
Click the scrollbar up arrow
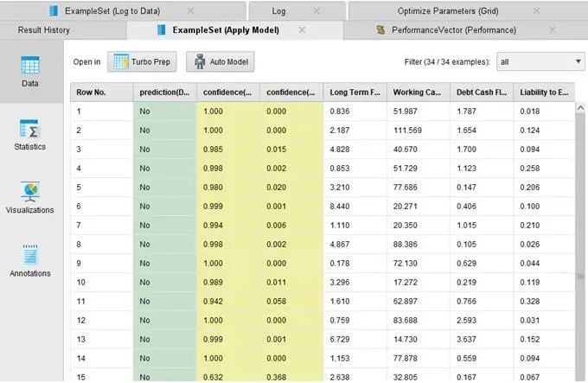[580, 108]
